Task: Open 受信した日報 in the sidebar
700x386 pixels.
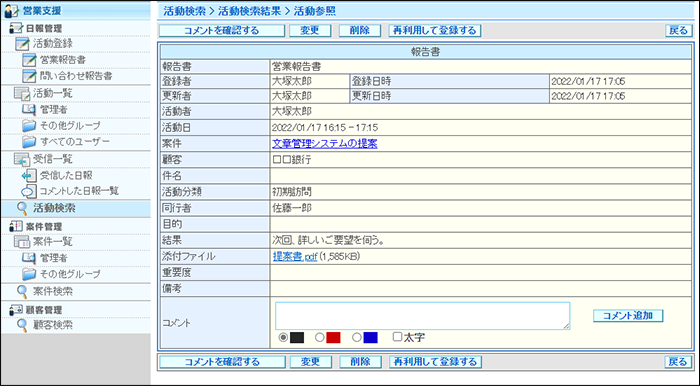Action: coord(66,175)
